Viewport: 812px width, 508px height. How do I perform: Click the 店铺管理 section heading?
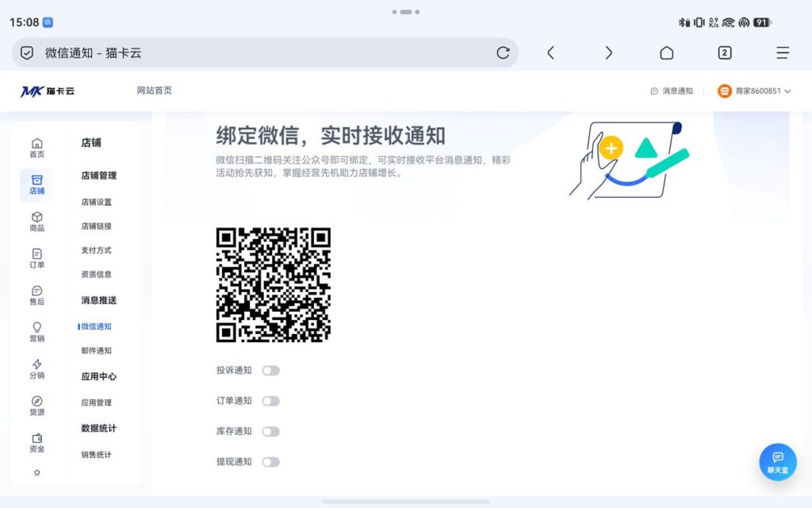pyautogui.click(x=99, y=175)
